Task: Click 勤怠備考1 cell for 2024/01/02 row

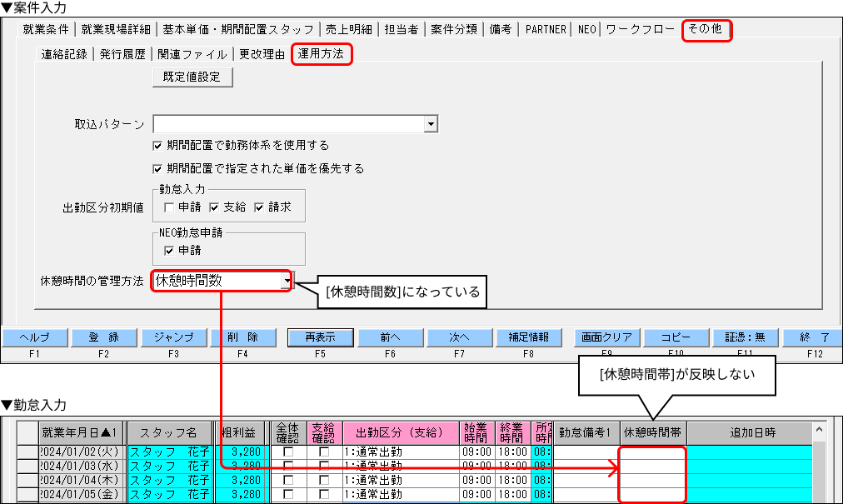Action: pos(586,452)
